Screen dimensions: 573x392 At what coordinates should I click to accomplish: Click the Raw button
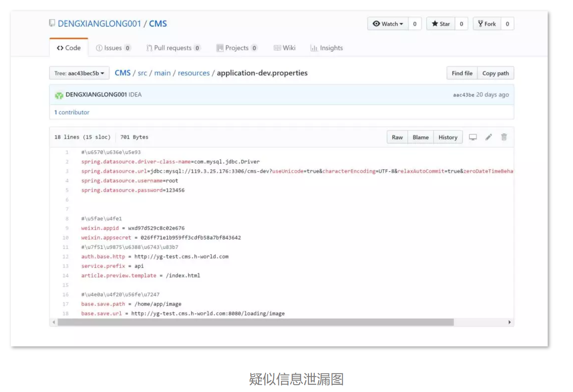click(x=397, y=137)
